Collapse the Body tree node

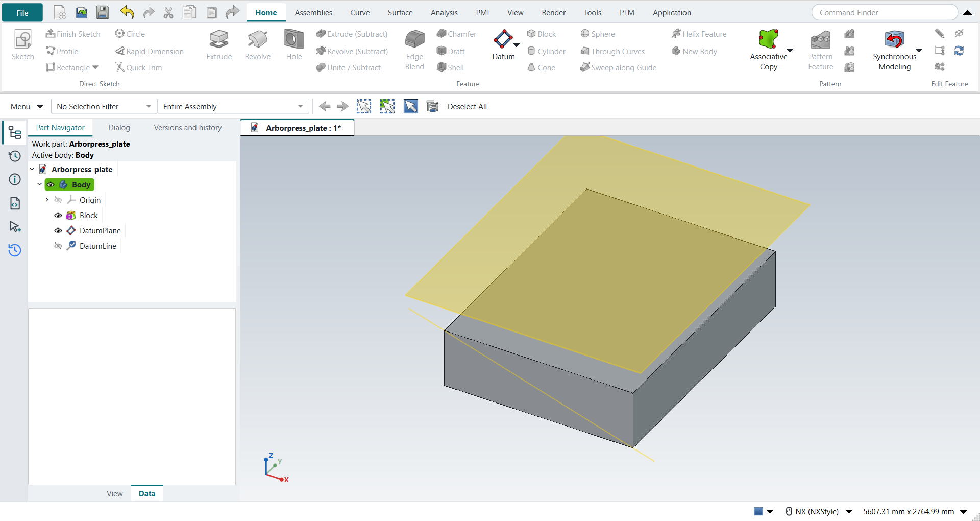click(40, 185)
